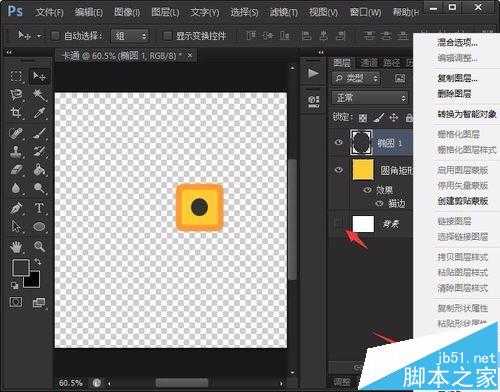Select the Dodge tool
Image resolution: width=500 pixels, height=392 pixels.
tap(39, 188)
